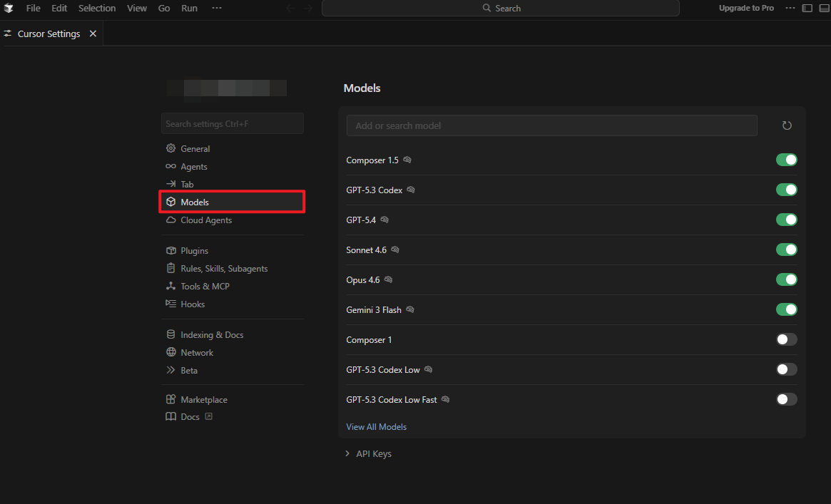
Task: Click the Beta double-chevron icon
Action: [170, 370]
